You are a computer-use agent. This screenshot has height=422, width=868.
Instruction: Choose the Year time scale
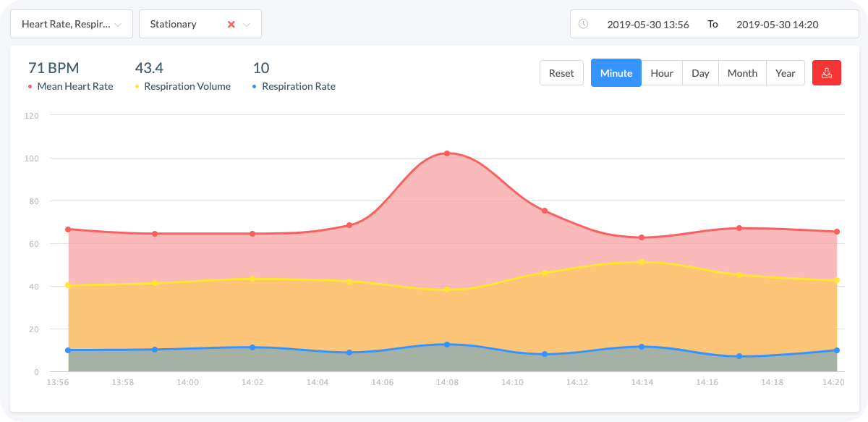point(786,73)
